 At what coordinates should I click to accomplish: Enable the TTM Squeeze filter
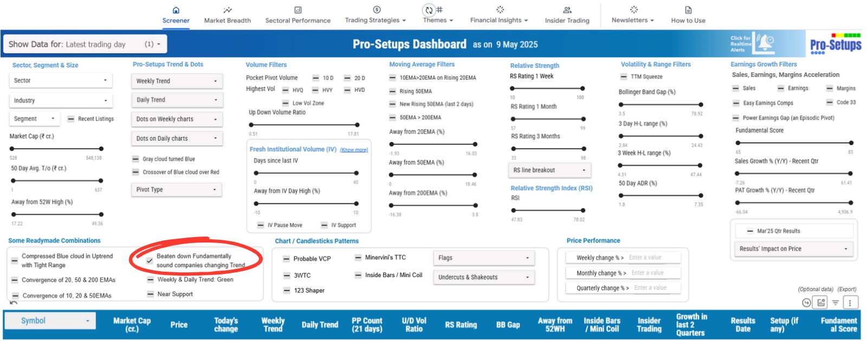coord(624,77)
